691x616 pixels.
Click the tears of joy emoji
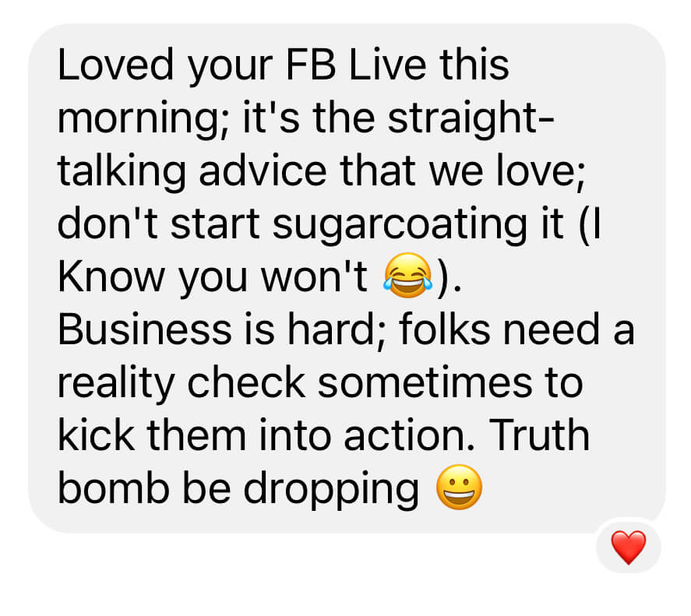407,276
